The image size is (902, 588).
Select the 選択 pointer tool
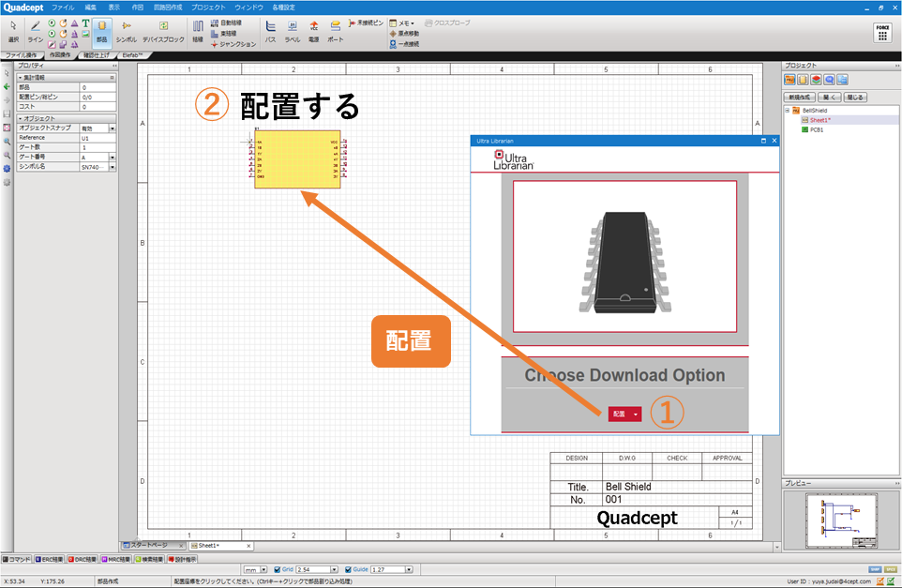point(13,32)
